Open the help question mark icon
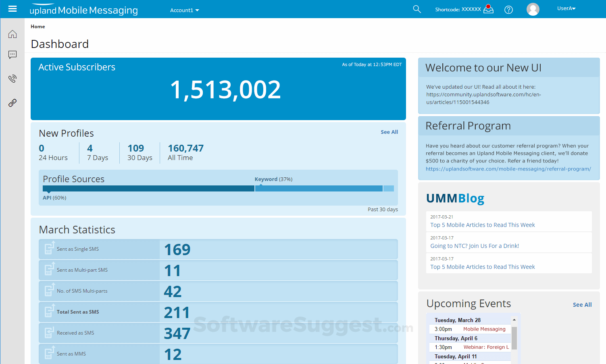 click(509, 10)
